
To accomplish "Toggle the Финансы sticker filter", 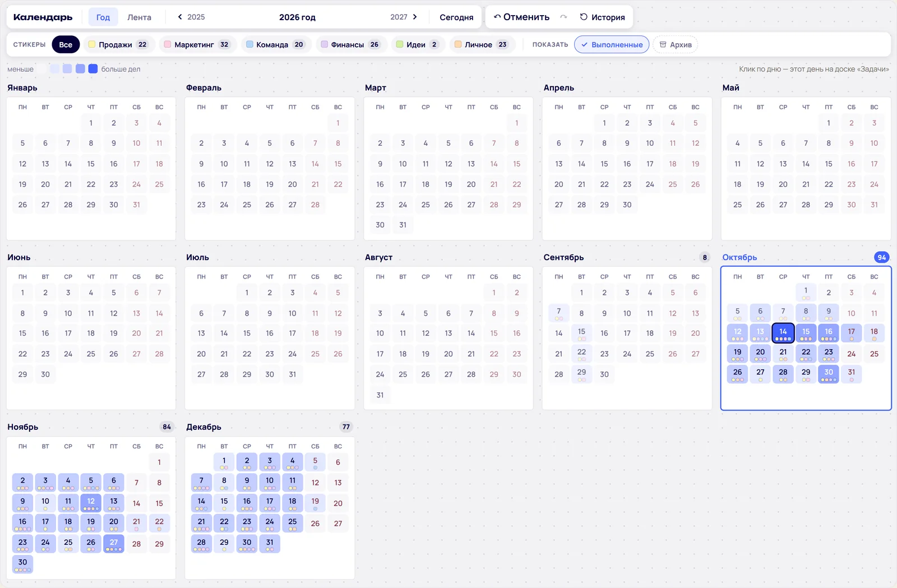I will click(x=350, y=44).
